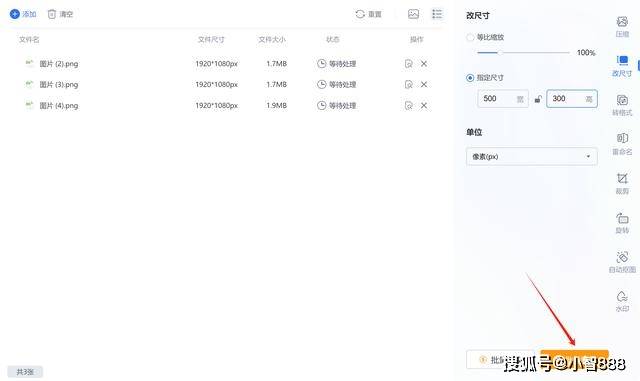Click the height field showing 300
This screenshot has height=381, width=640.
572,99
